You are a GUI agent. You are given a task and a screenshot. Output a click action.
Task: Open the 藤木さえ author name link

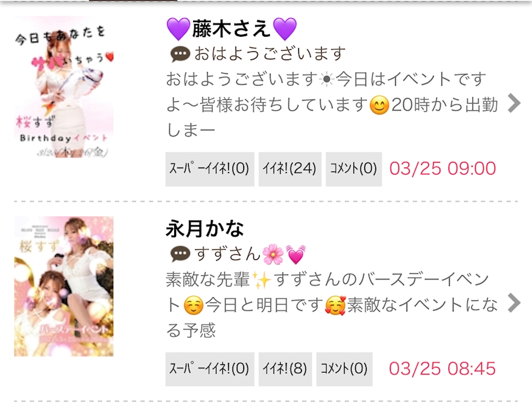(232, 29)
